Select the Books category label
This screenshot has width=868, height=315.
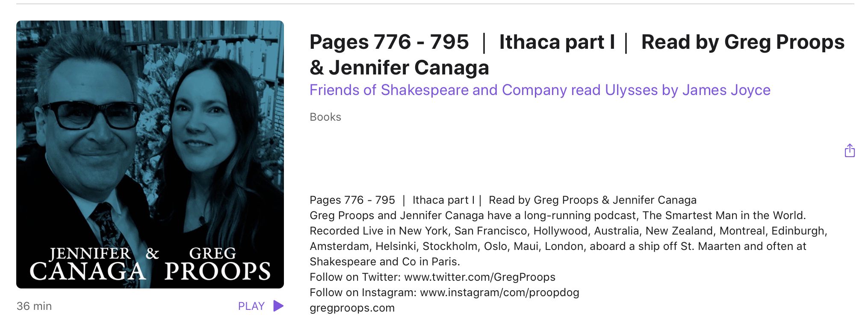(325, 117)
